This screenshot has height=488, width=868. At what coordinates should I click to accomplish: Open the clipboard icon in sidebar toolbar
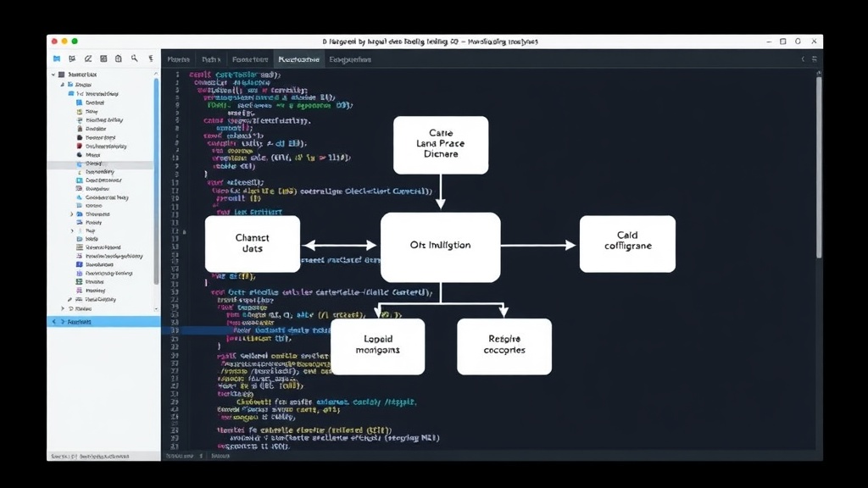click(x=119, y=58)
